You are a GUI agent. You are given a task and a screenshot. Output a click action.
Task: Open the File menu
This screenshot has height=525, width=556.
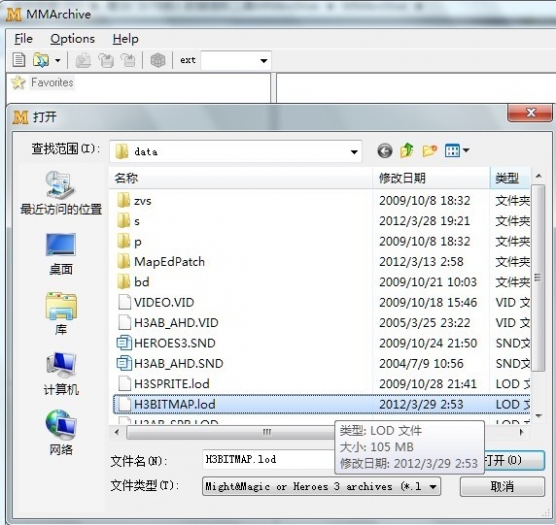[x=23, y=39]
